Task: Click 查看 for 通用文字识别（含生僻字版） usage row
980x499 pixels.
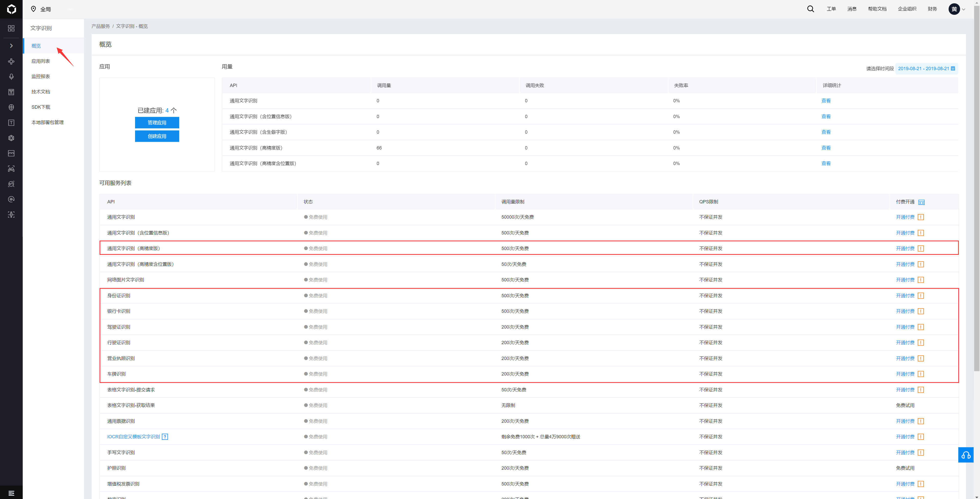Action: [826, 132]
